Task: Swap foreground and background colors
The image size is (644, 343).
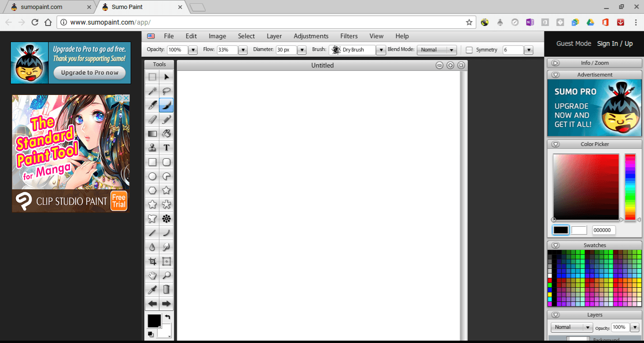Action: pos(167,317)
